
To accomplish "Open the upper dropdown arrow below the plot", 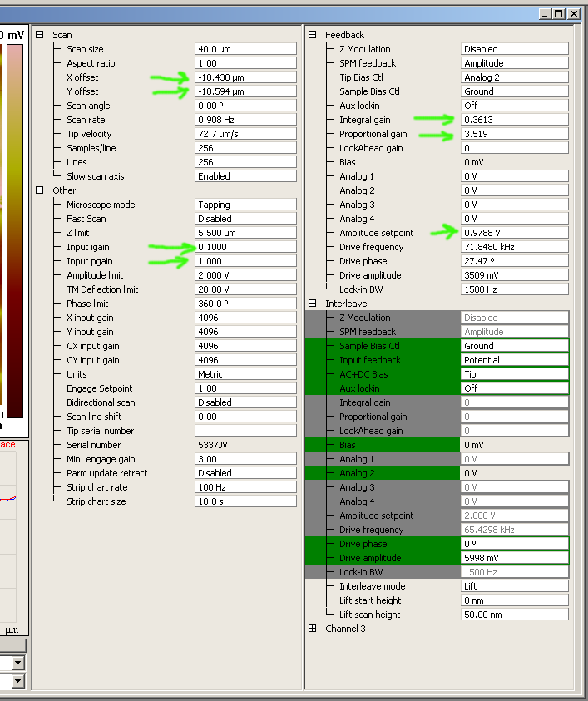I will click(x=18, y=663).
